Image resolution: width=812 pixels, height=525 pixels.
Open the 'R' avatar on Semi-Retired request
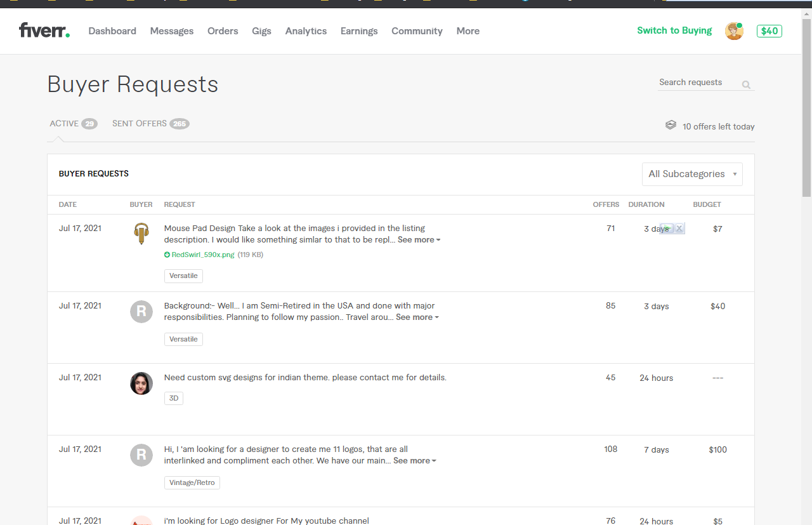pyautogui.click(x=141, y=312)
